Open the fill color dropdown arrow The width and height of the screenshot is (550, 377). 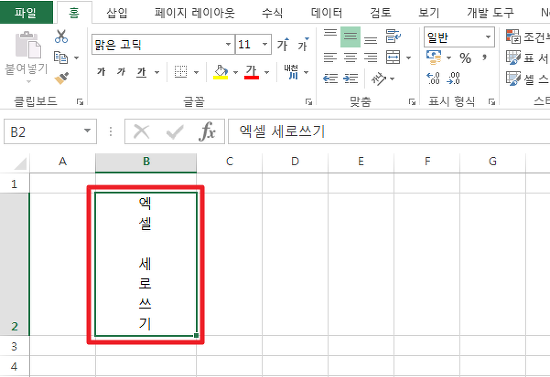pos(236,72)
